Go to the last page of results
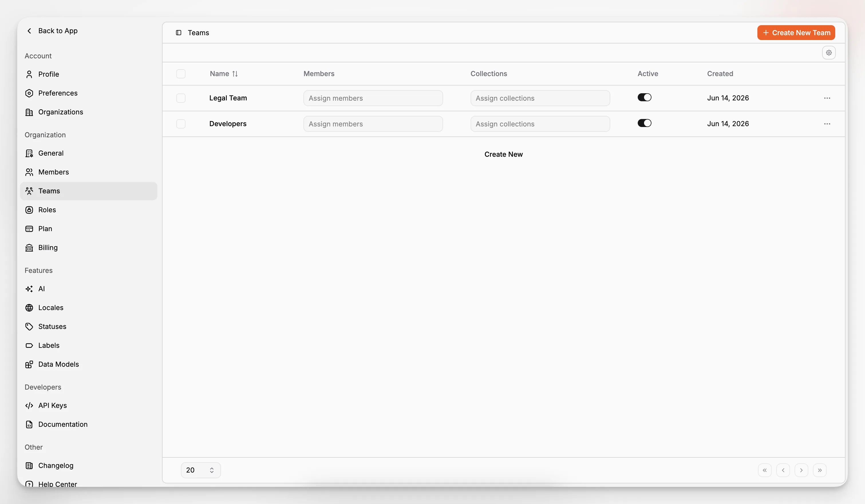 (x=820, y=470)
